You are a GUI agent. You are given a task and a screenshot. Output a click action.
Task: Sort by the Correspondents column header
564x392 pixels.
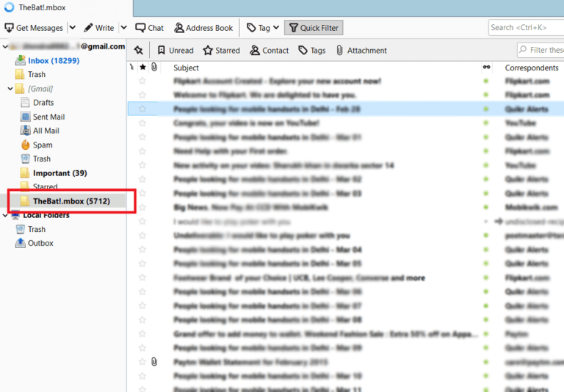[532, 68]
